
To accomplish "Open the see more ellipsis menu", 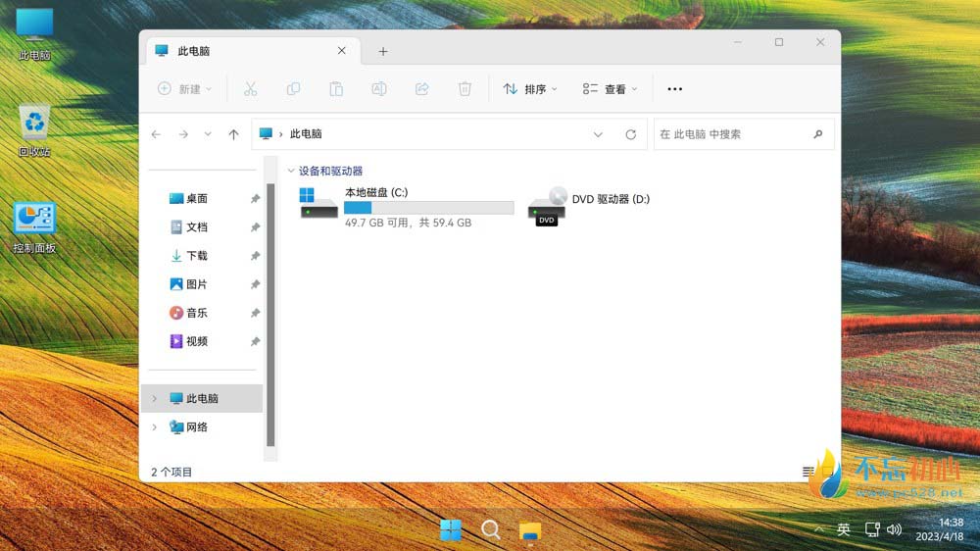I will [674, 89].
